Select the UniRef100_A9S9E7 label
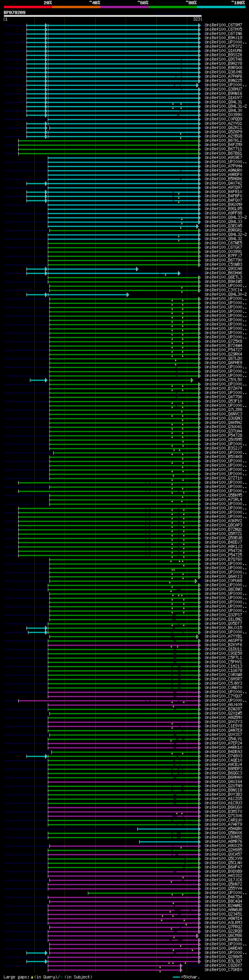The width and height of the screenshot is (249, 980). 223,158
